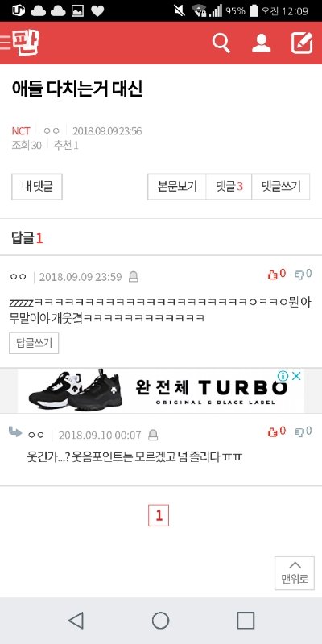Upvote the reply posted at 00:07
Image resolution: width=322 pixels, height=644 pixels.
pos(276,431)
